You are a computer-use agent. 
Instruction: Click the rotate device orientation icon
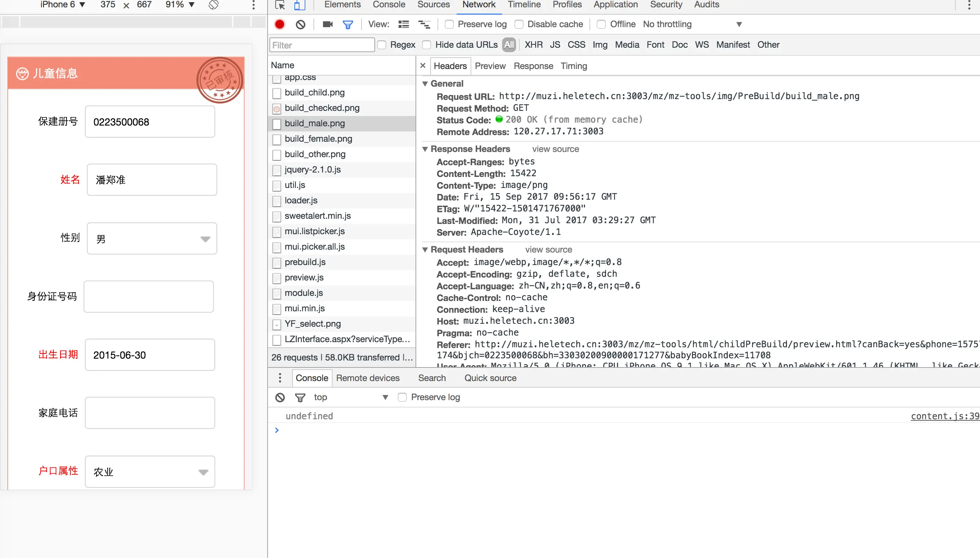pyautogui.click(x=213, y=5)
